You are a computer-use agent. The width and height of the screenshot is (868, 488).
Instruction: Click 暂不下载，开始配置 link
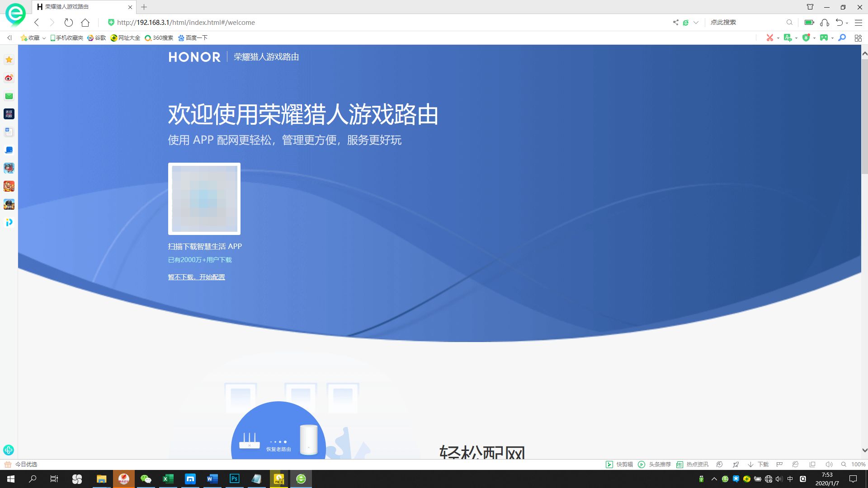(x=197, y=277)
